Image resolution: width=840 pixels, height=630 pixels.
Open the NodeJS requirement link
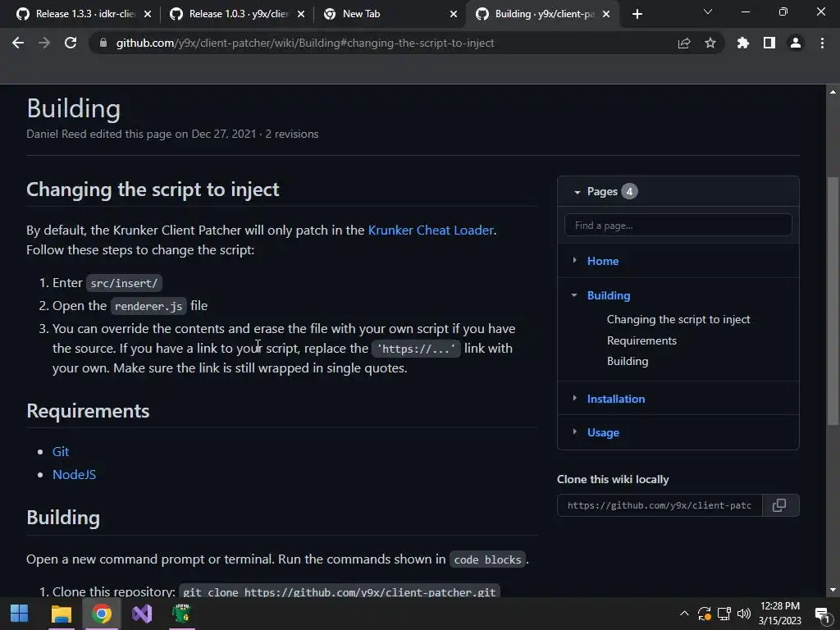tap(74, 475)
